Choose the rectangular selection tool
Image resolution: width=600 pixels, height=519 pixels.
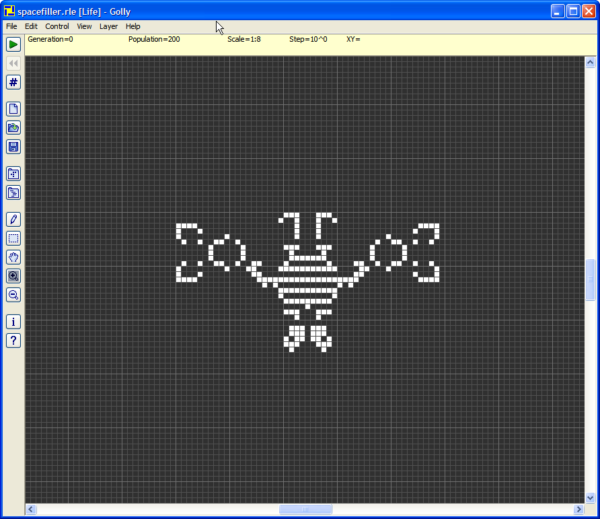(13, 238)
